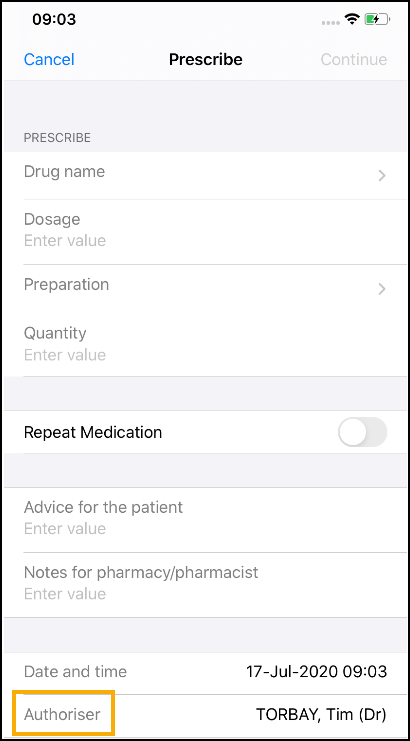Viewport: 410px width, 741px height.
Task: Tap the Date and time label
Action: (x=75, y=672)
